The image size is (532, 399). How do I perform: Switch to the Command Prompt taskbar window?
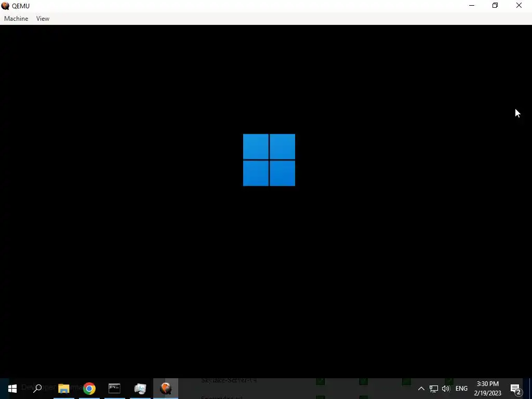tap(114, 388)
